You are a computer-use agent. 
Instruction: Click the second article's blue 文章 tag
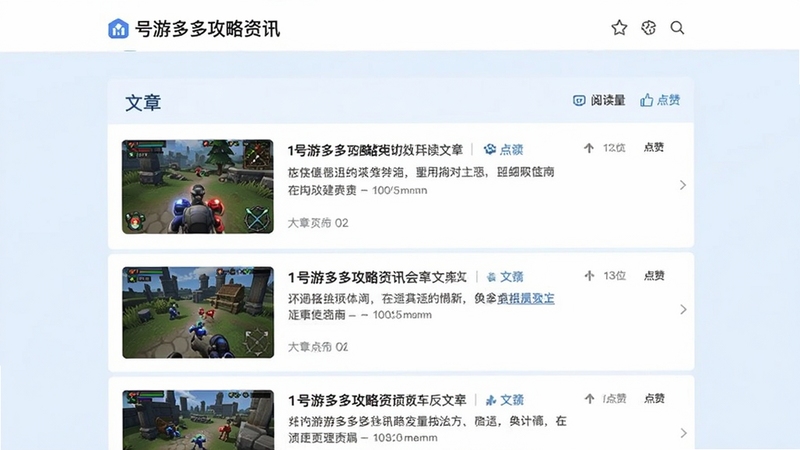[x=512, y=277]
